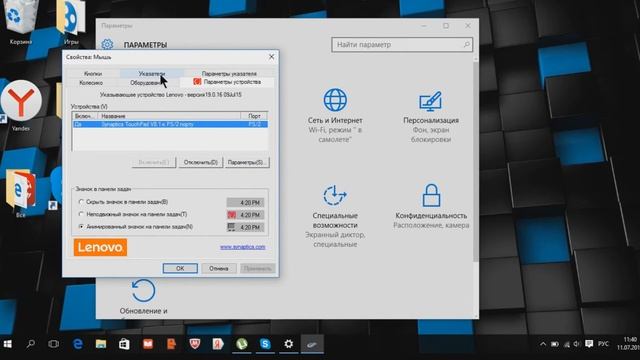Open the uTorrent taskbar icon
The height and width of the screenshot is (360, 640).
tap(242, 344)
